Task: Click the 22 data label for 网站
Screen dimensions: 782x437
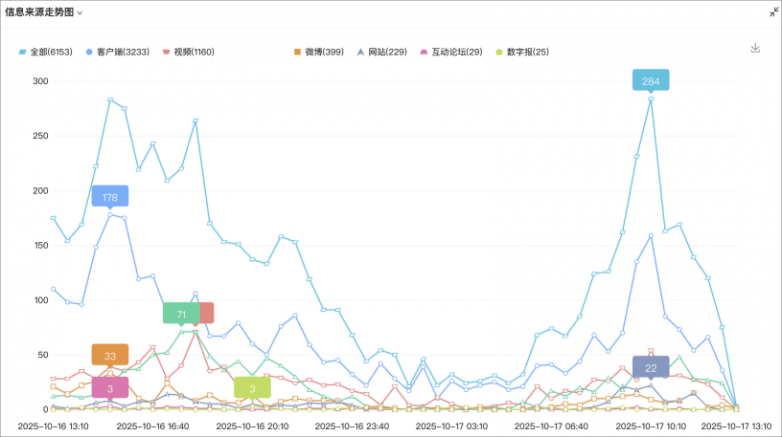Action: (x=650, y=368)
